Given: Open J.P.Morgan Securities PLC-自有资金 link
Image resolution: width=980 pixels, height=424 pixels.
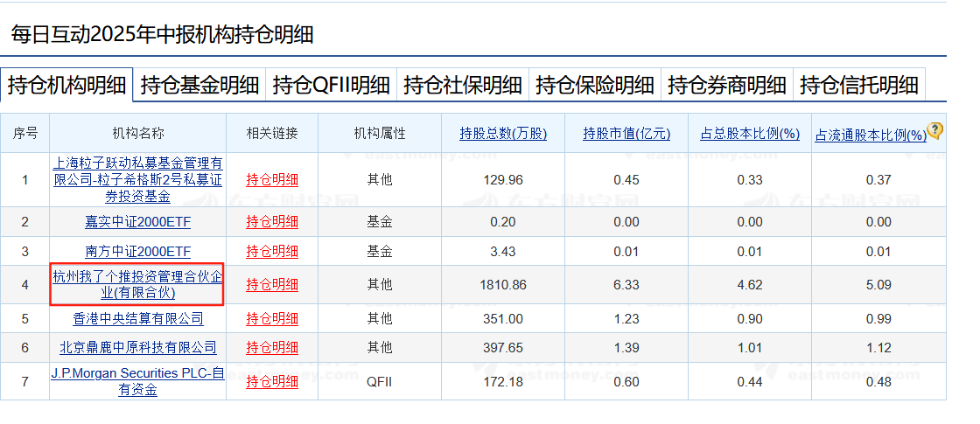Looking at the screenshot, I should [x=138, y=381].
